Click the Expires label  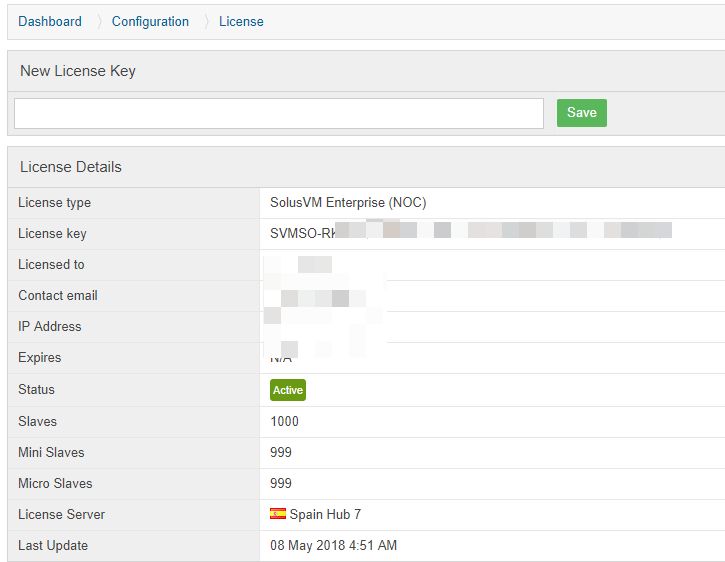(x=40, y=358)
